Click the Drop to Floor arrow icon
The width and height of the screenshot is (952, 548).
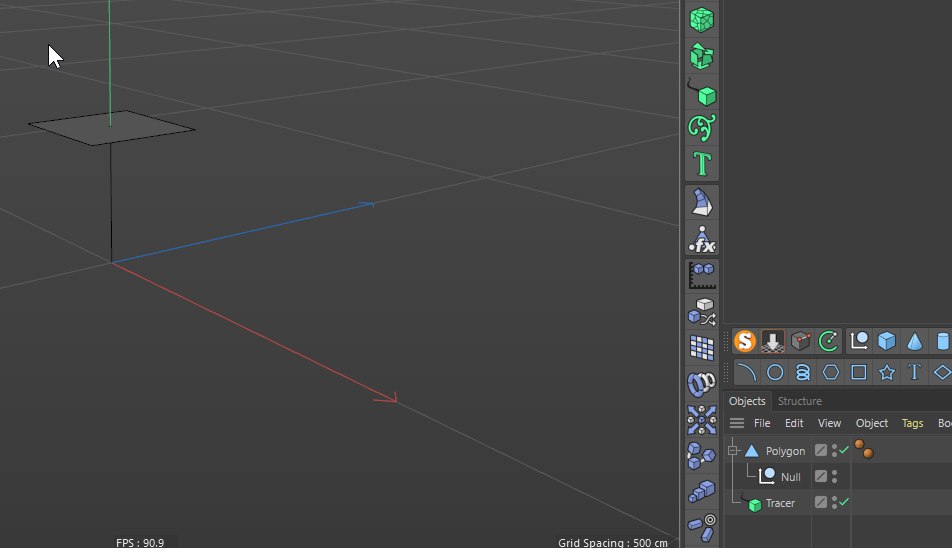772,341
